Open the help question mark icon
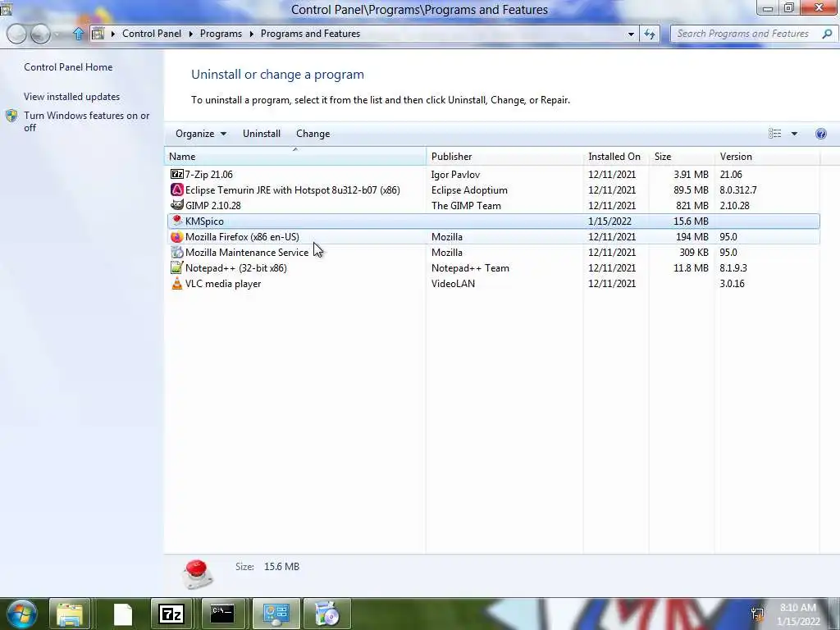Viewport: 840px width, 630px height. (820, 134)
